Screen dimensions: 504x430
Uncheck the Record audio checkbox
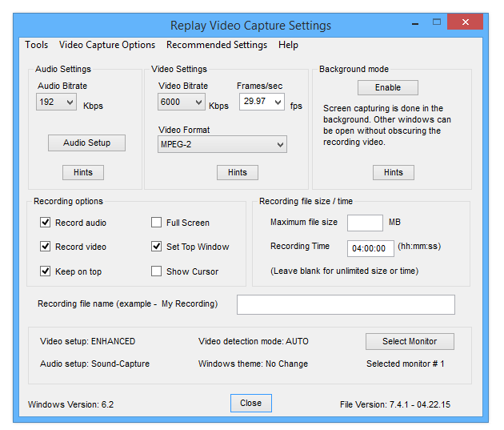pos(46,223)
